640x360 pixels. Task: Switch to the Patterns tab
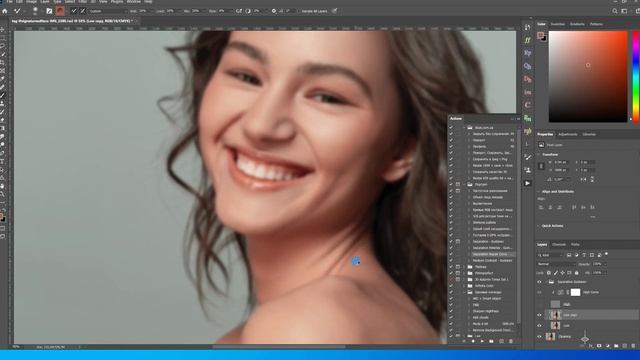pos(596,24)
